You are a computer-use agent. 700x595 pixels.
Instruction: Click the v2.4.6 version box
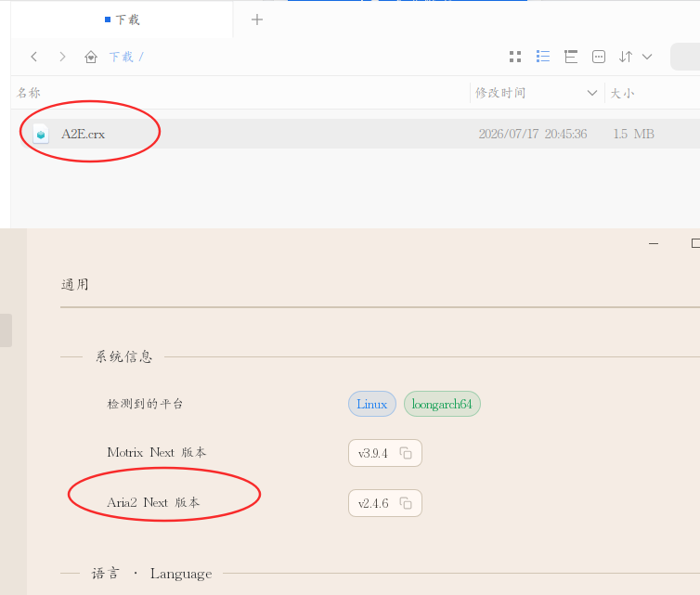(385, 503)
